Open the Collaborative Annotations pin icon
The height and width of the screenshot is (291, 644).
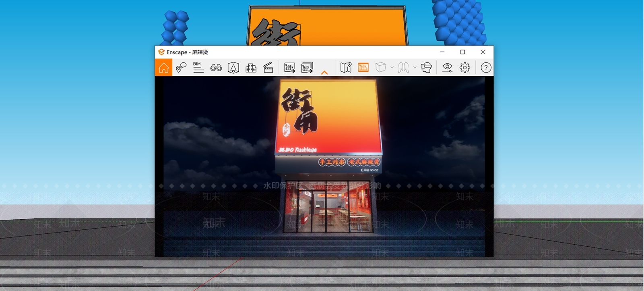[181, 68]
